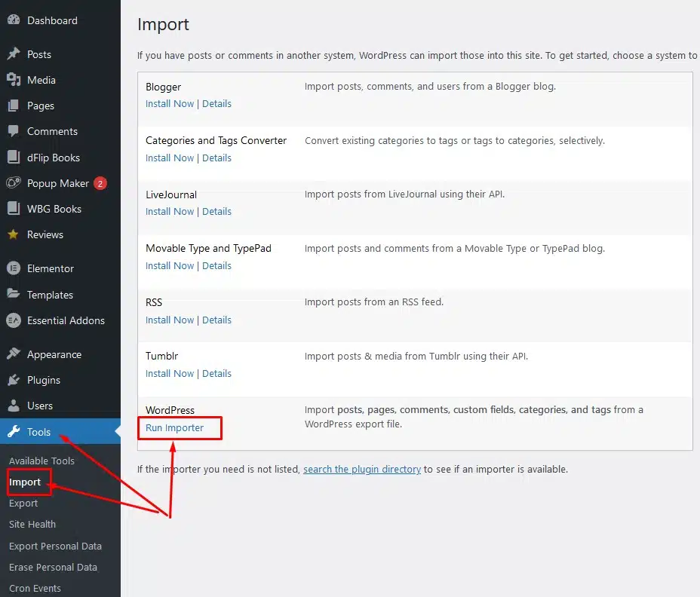This screenshot has width=700, height=597.
Task: Click the Users person icon
Action: [14, 406]
